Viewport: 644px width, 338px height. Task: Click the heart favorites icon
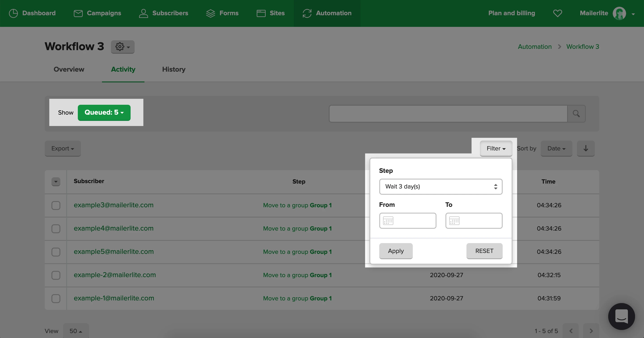tap(557, 13)
